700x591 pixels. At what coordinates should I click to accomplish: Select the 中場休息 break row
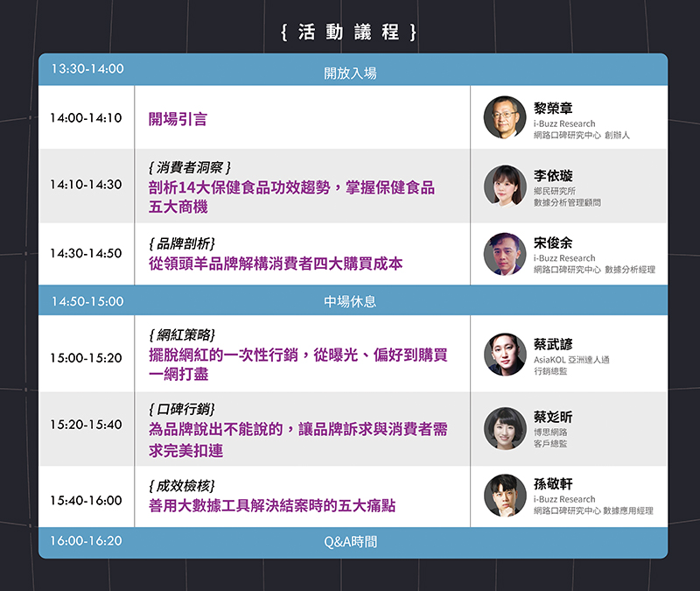350,301
